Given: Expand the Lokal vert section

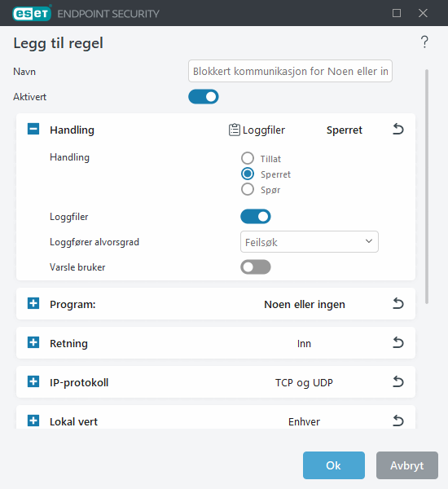Looking at the screenshot, I should pyautogui.click(x=33, y=421).
